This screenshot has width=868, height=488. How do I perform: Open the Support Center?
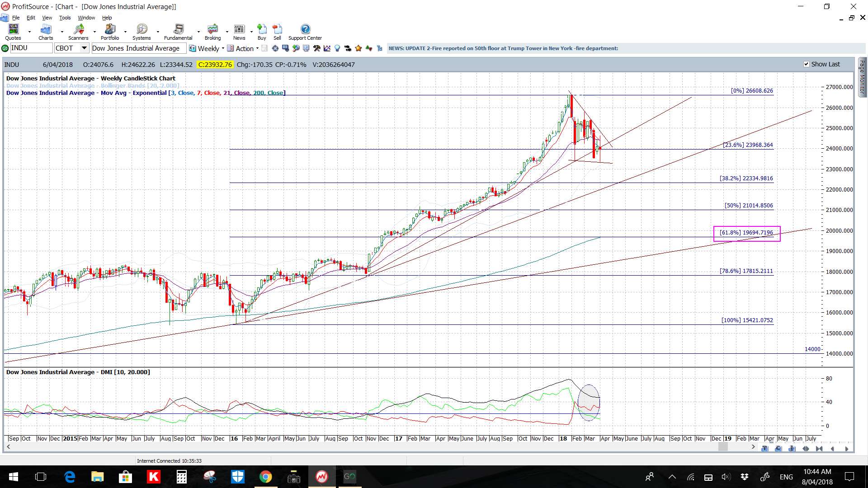305,32
